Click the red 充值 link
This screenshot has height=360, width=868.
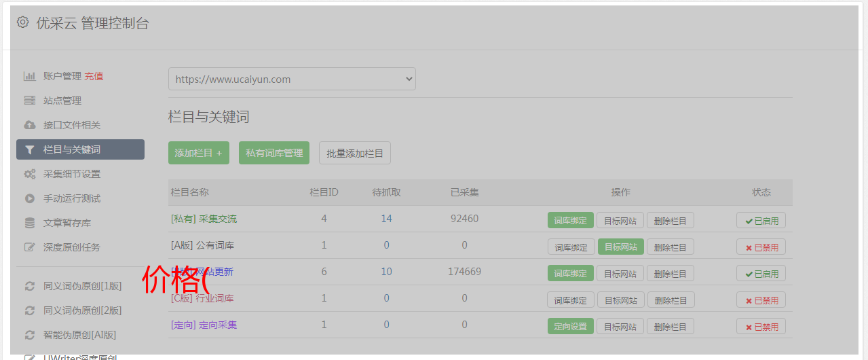click(x=94, y=76)
